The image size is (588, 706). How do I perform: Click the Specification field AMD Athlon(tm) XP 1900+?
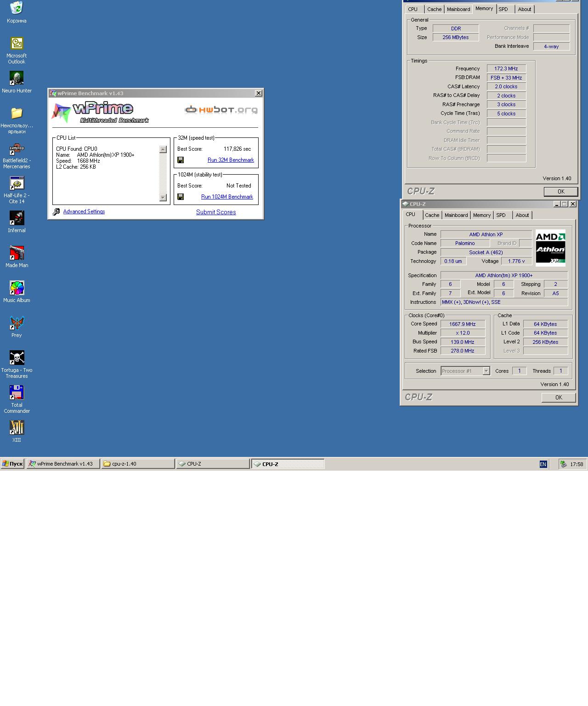click(x=504, y=275)
